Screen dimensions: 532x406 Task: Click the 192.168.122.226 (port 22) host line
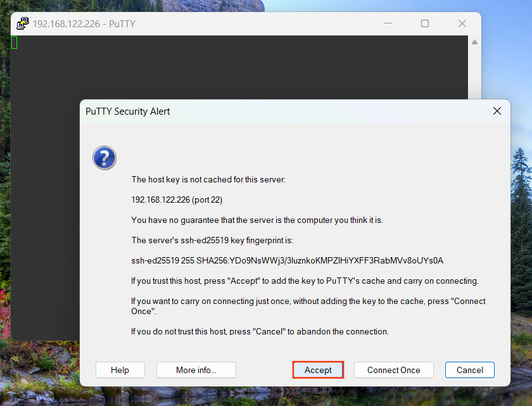point(177,200)
